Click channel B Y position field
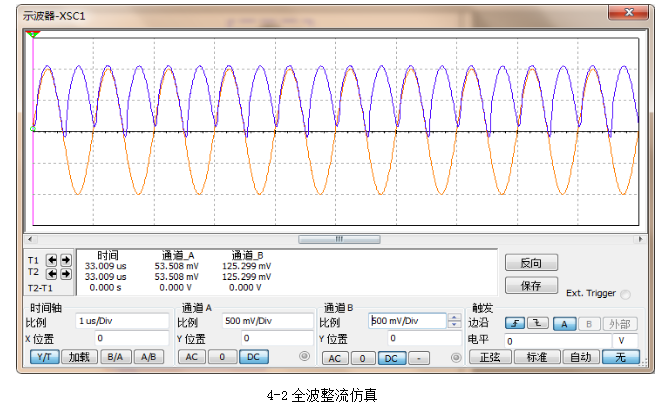This screenshot has width=662, height=408. pyautogui.click(x=424, y=338)
